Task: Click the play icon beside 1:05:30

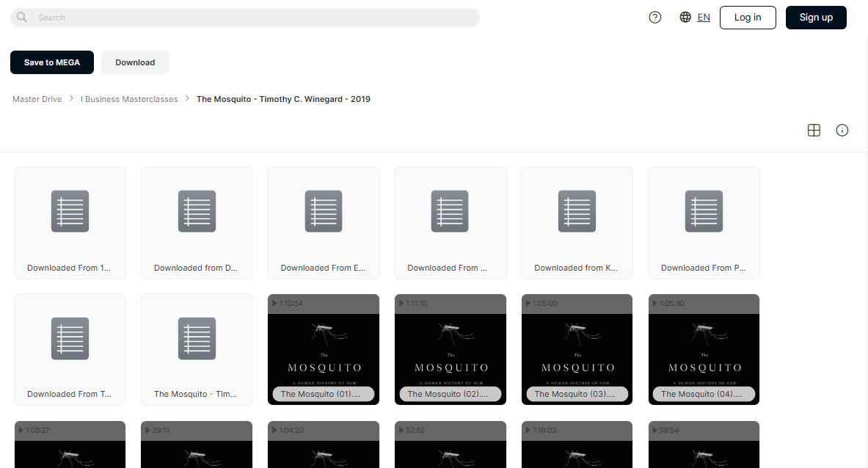Action: pyautogui.click(x=655, y=303)
